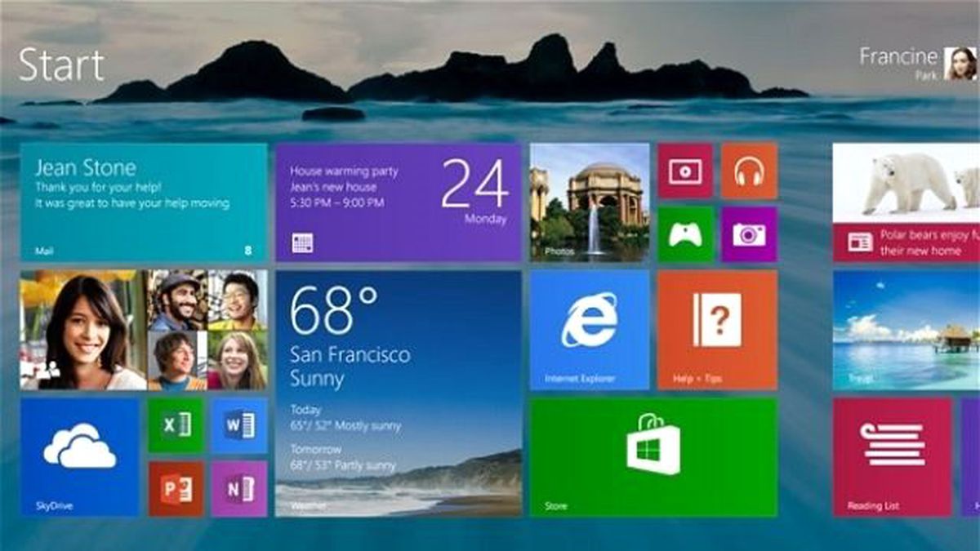The width and height of the screenshot is (980, 551).
Task: Open the Calendar tile showing 24 Monday
Action: pyautogui.click(x=398, y=202)
